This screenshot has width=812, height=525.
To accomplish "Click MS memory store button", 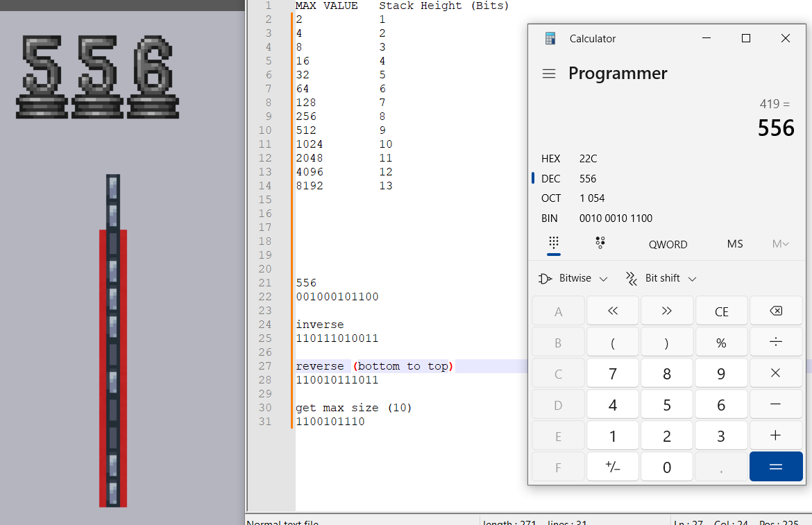I will point(735,243).
